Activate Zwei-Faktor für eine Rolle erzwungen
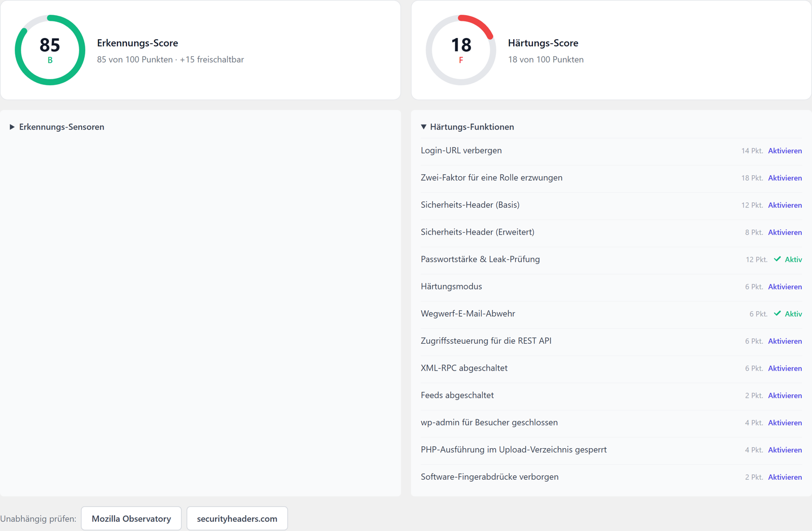812x531 pixels. pyautogui.click(x=785, y=178)
